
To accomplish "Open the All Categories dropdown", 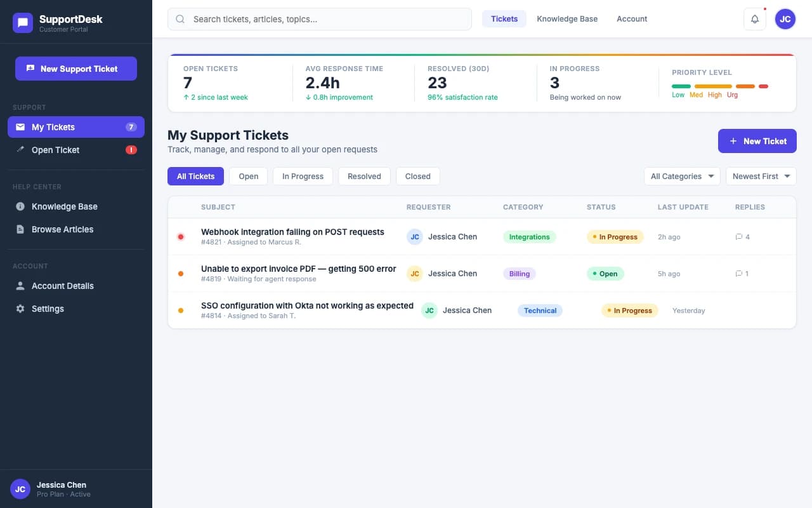I will (681, 176).
